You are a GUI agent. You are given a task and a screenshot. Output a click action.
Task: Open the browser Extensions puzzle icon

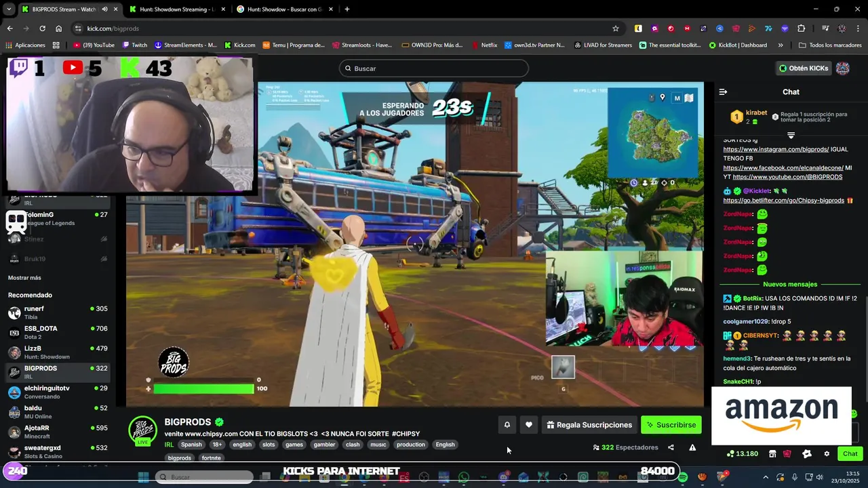[x=802, y=28]
